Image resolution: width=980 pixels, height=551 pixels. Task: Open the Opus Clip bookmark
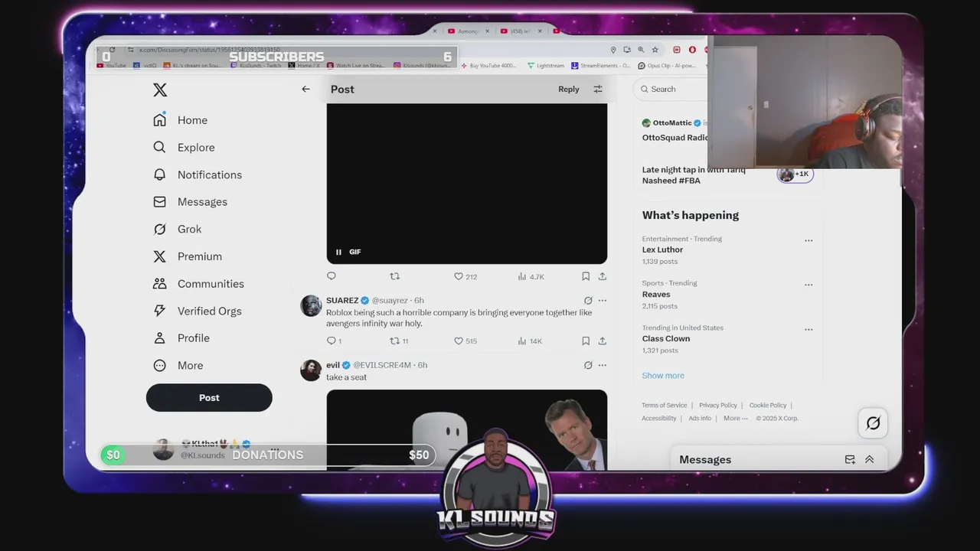667,66
